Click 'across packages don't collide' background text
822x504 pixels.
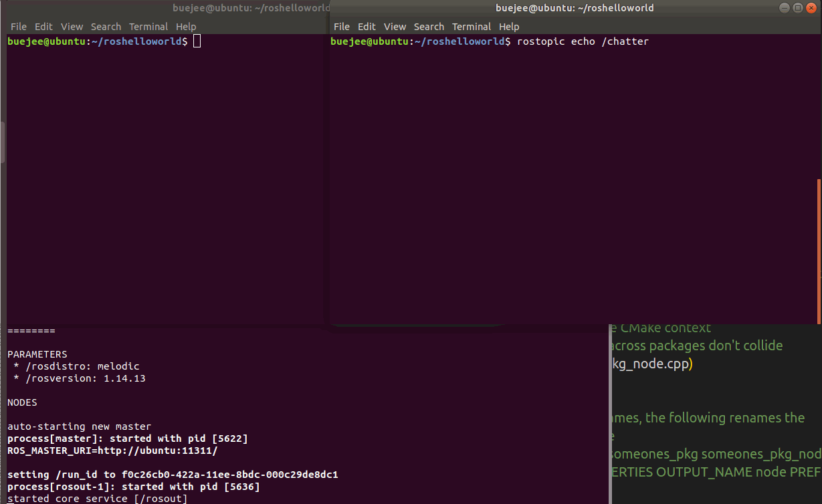click(697, 346)
